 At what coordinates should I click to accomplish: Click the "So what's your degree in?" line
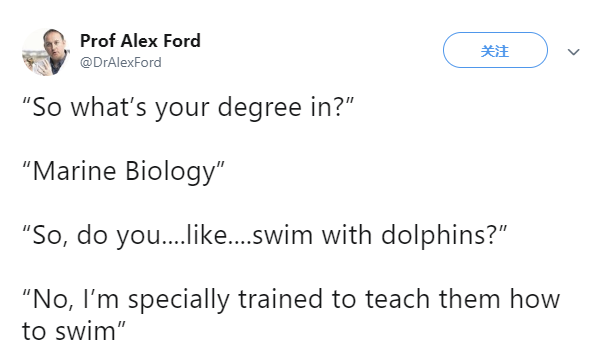click(x=188, y=107)
